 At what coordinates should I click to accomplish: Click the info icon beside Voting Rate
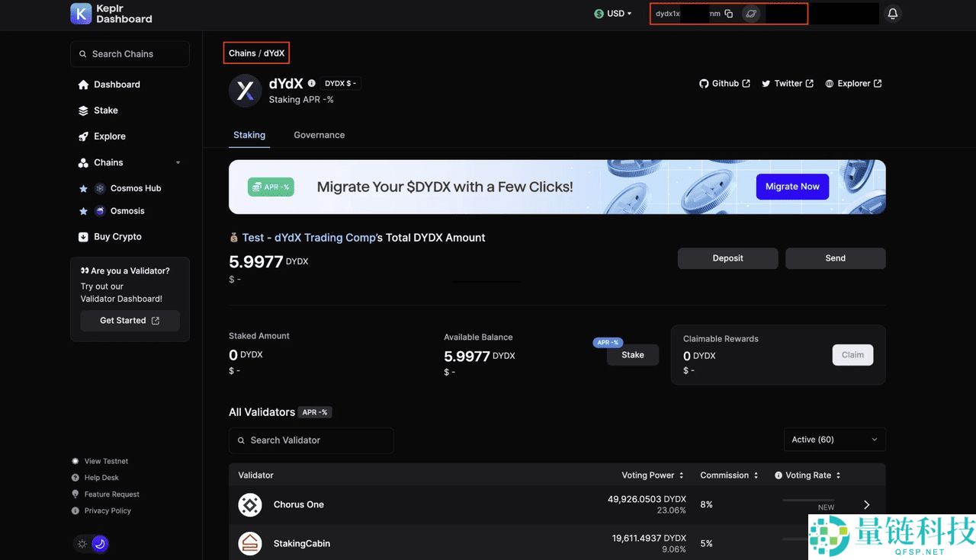coord(779,475)
